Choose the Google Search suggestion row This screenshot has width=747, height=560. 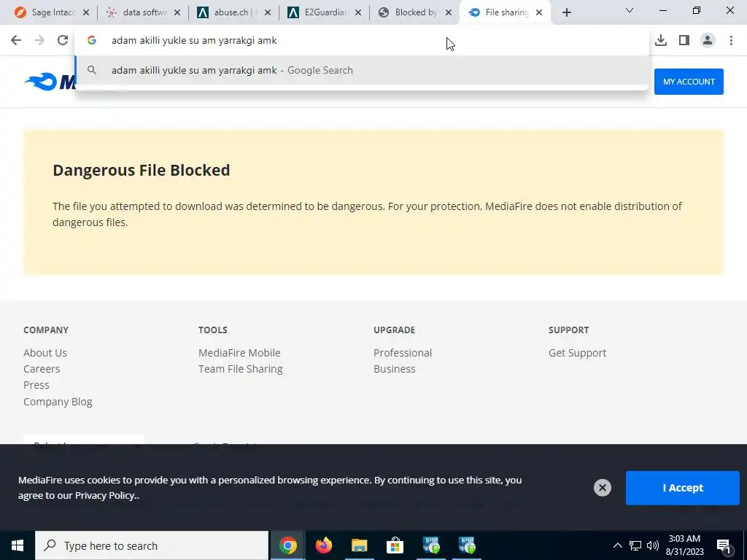click(362, 71)
